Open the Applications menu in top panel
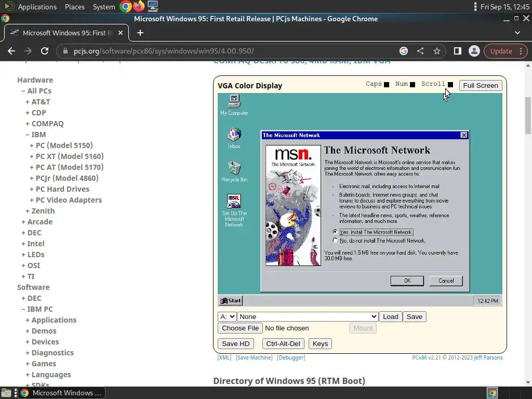 [37, 7]
